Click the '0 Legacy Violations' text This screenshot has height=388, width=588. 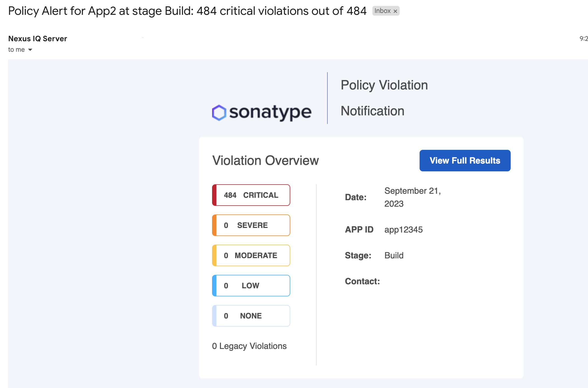tap(249, 346)
